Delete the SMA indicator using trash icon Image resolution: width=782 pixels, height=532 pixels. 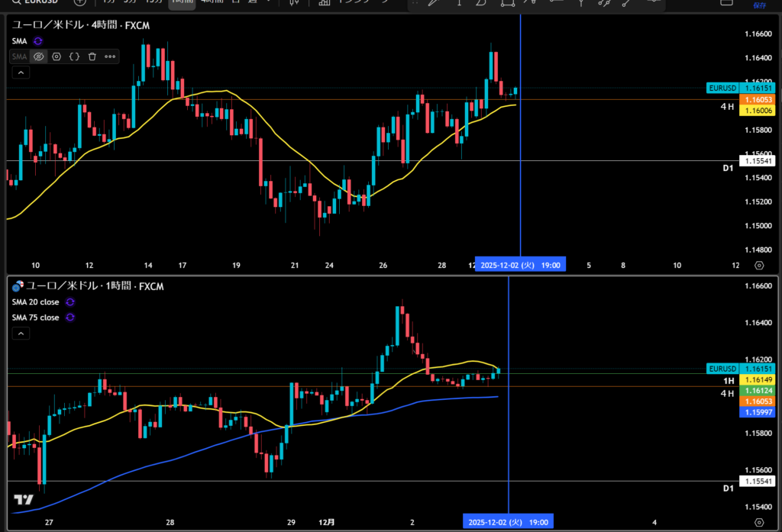[x=92, y=56]
